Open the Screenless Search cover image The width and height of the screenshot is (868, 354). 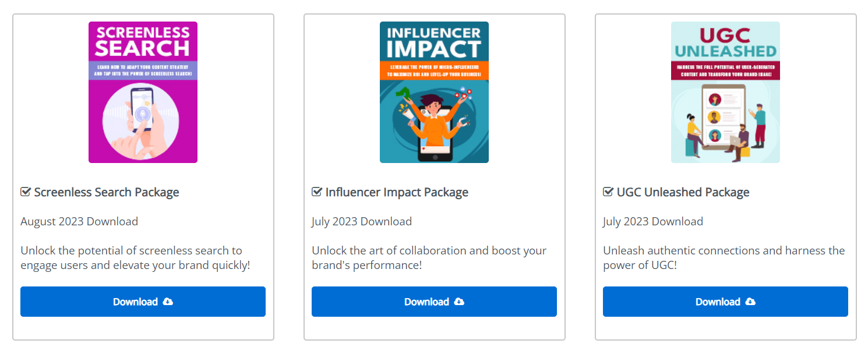coord(143,92)
